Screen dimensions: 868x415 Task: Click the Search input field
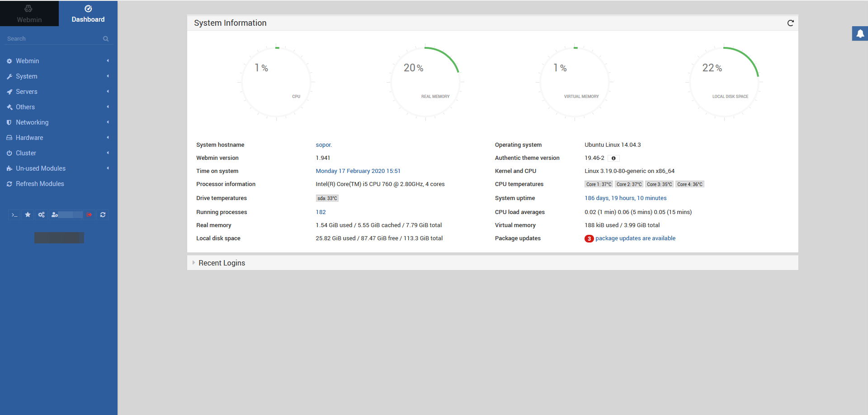[50, 38]
